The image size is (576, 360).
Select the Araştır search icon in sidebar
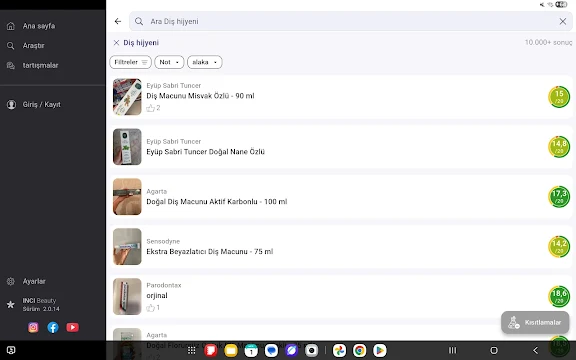(11, 46)
